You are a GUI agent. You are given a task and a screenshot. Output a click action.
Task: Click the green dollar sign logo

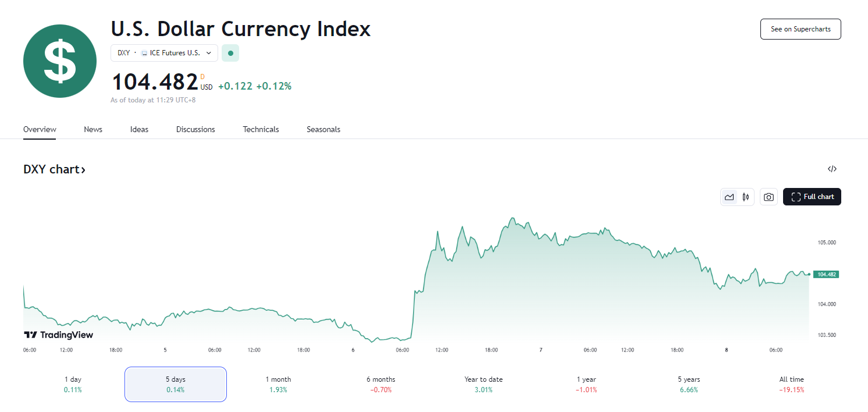click(60, 61)
